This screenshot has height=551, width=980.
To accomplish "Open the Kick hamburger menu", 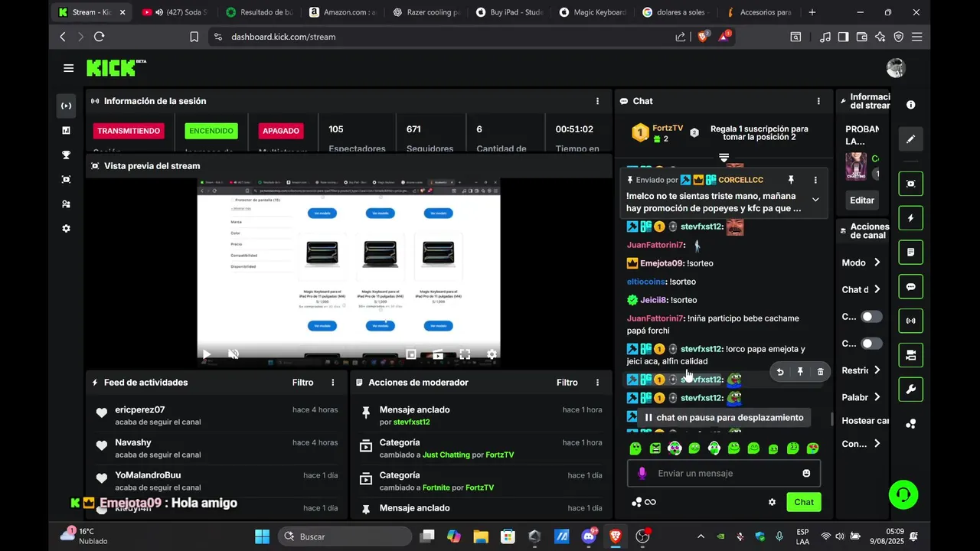I will 69,68.
